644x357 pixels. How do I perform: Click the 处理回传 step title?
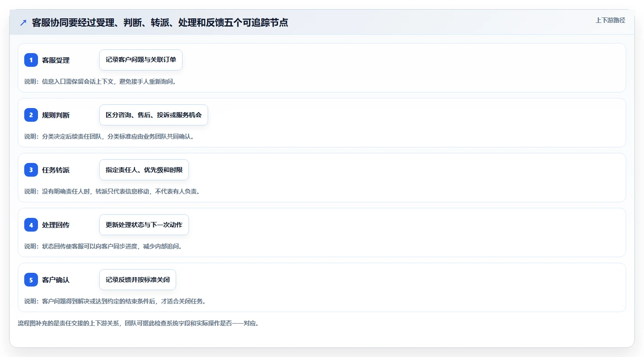click(56, 225)
